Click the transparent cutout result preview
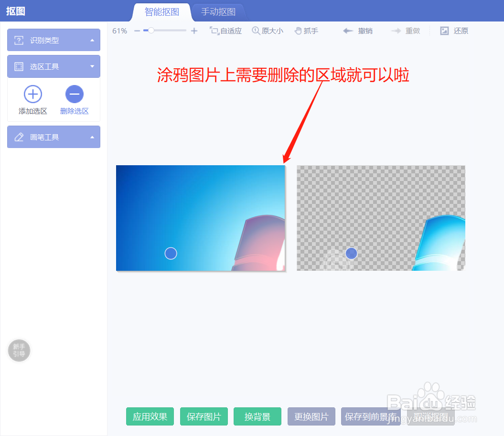This screenshot has width=504, height=436. [381, 218]
